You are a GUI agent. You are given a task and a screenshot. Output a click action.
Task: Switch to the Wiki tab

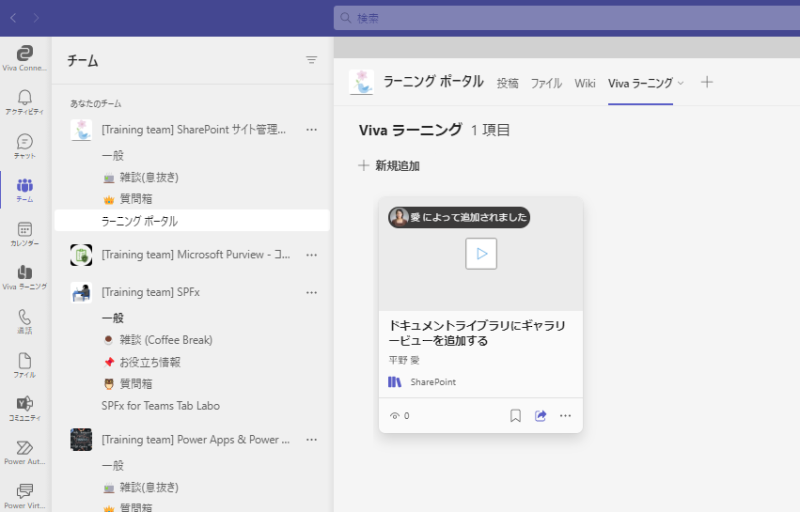point(585,83)
